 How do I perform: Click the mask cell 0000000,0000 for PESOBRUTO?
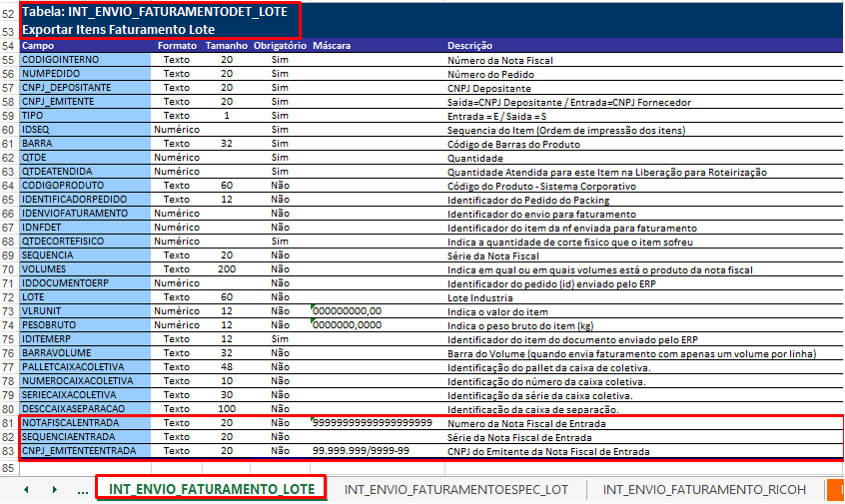(378, 325)
